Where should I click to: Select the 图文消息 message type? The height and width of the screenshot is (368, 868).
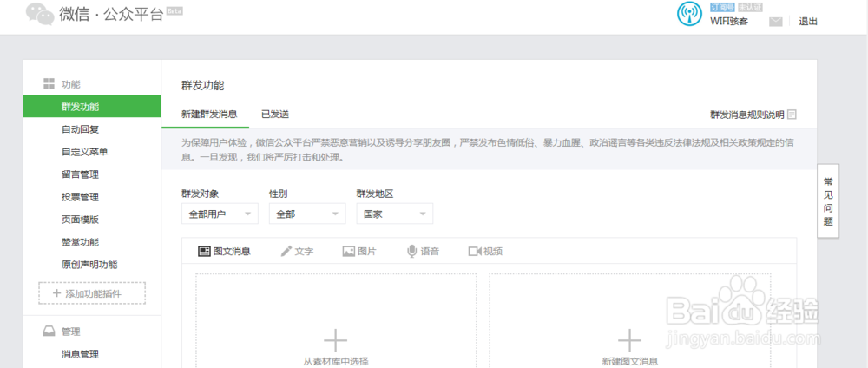[224, 251]
